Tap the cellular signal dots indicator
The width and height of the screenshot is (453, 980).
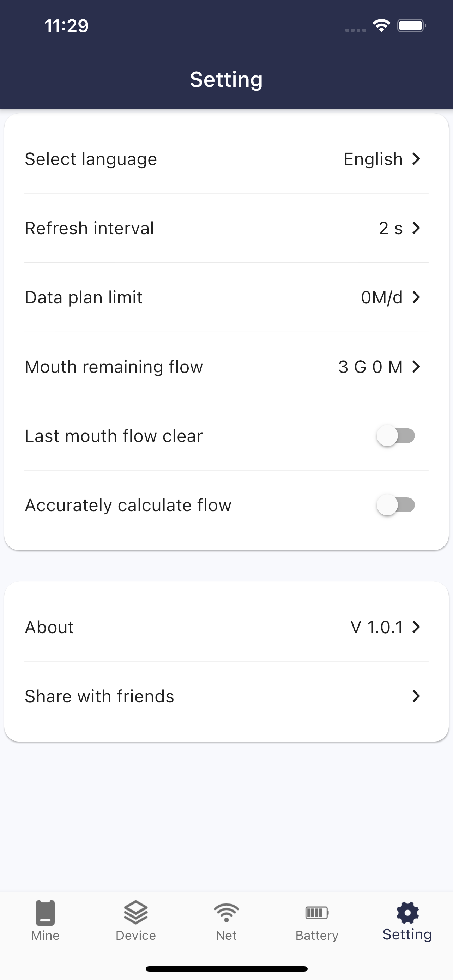click(x=355, y=30)
